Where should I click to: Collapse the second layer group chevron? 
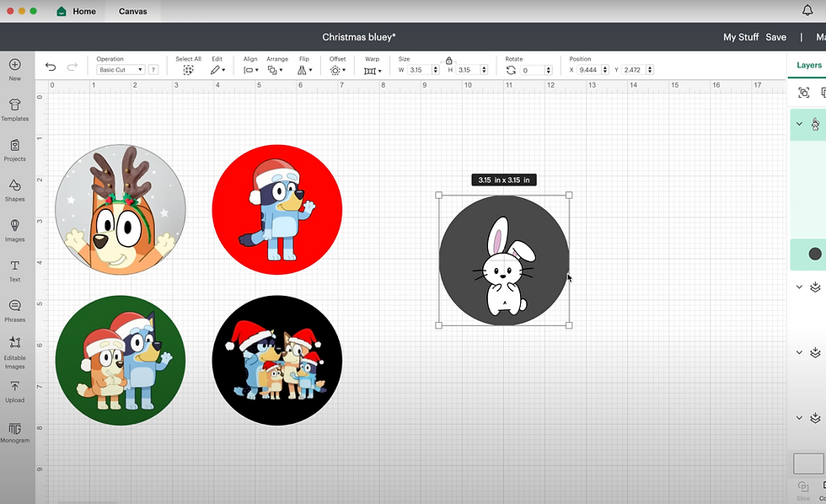(x=799, y=287)
